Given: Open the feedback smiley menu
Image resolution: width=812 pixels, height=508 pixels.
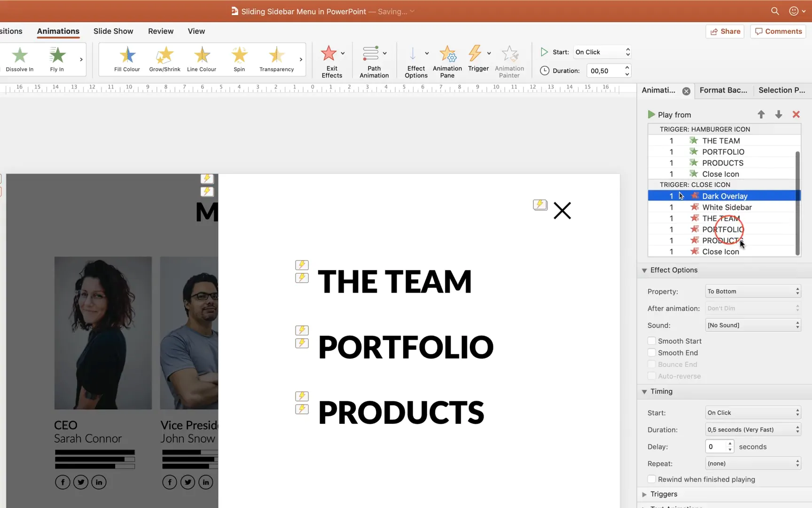Looking at the screenshot, I should click(x=797, y=11).
